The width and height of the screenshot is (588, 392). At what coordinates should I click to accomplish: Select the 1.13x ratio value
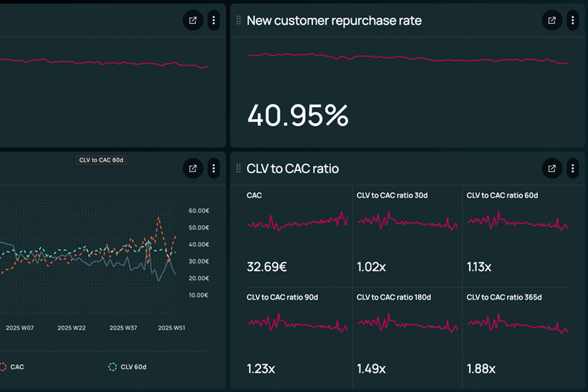tap(479, 267)
